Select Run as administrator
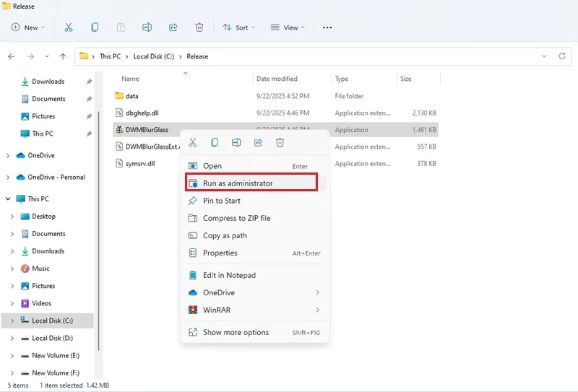578x392 pixels. (x=238, y=183)
